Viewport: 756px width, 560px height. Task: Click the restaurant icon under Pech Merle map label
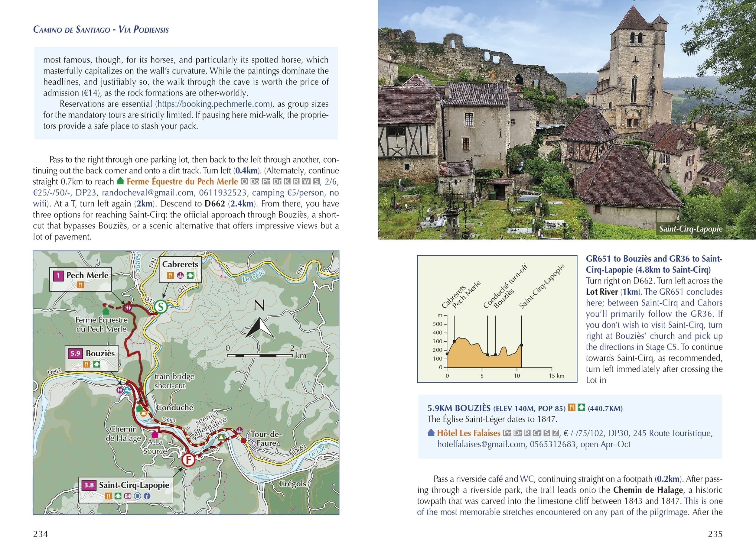[80, 285]
